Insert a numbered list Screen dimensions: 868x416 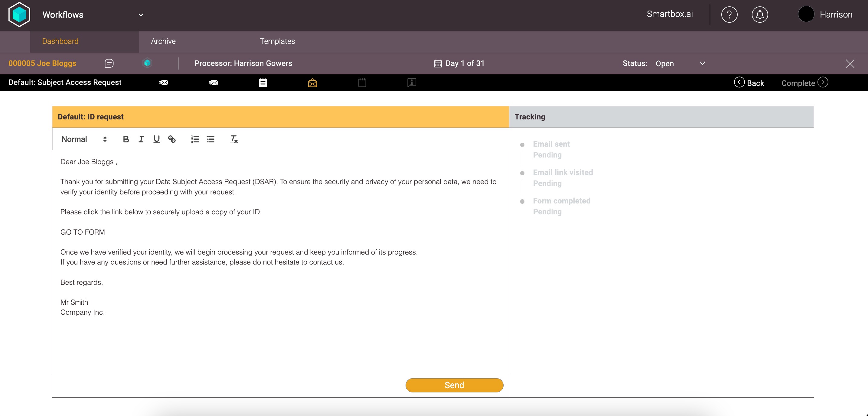click(195, 139)
